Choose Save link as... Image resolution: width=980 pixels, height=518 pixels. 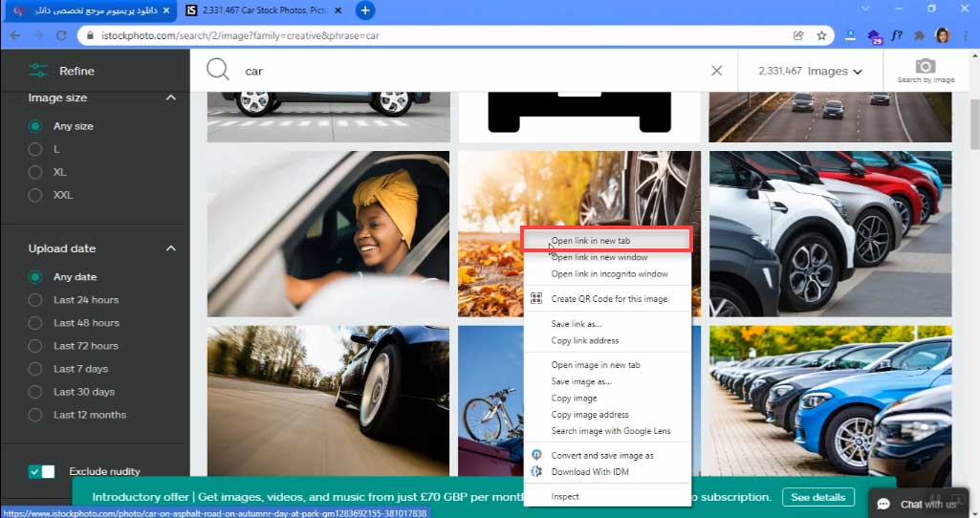(607, 324)
